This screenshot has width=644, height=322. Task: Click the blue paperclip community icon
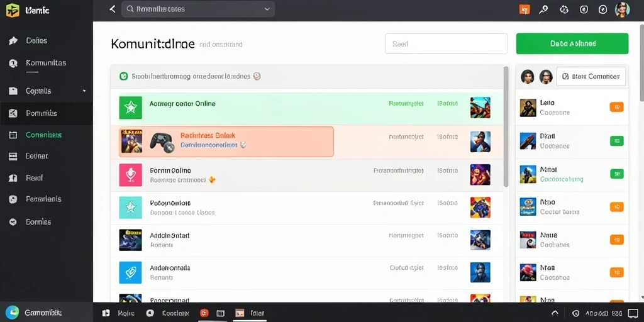pos(131,273)
